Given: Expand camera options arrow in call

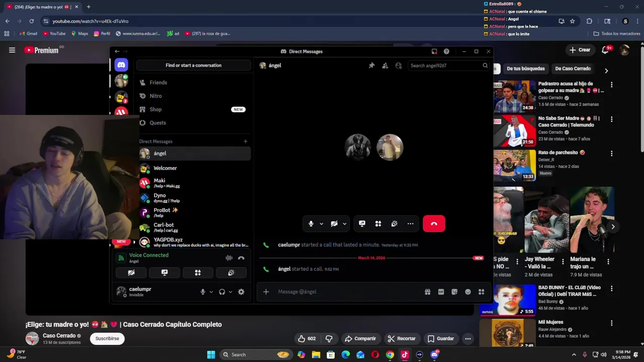Looking at the screenshot, I should point(345,224).
